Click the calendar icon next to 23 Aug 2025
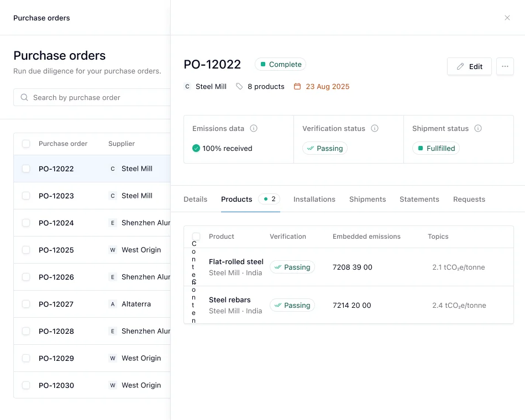The height and width of the screenshot is (420, 525). point(296,86)
